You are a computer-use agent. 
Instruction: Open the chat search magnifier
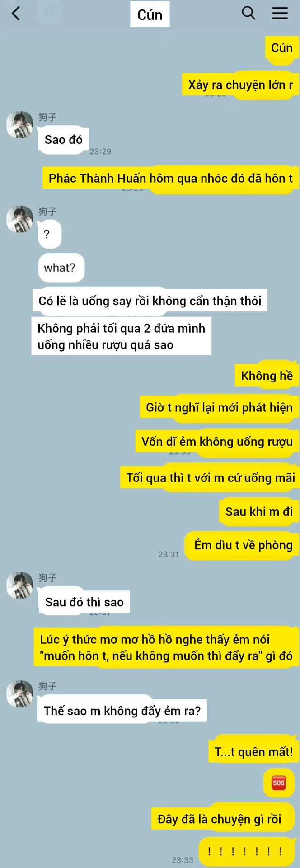[x=248, y=13]
